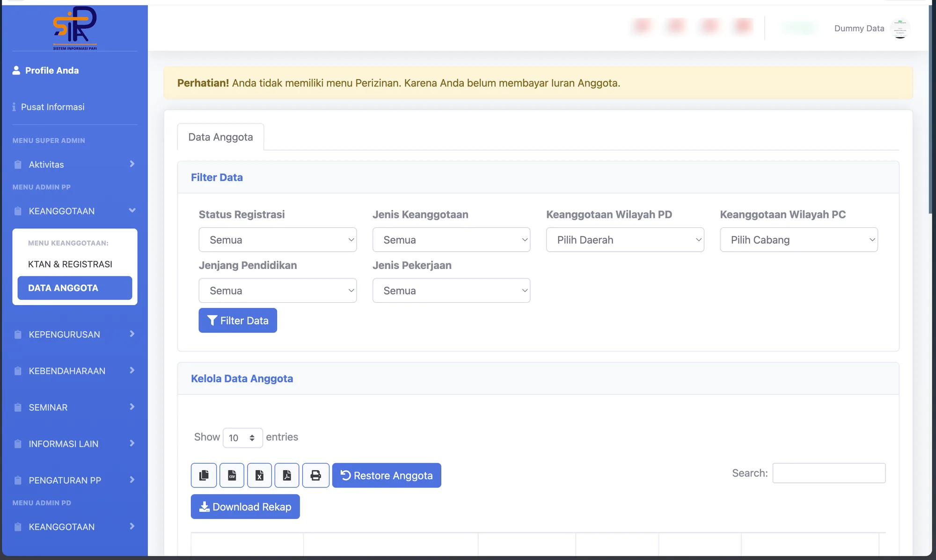936x560 pixels.
Task: Click clipboard icon beside SEMINAR
Action: tap(18, 407)
